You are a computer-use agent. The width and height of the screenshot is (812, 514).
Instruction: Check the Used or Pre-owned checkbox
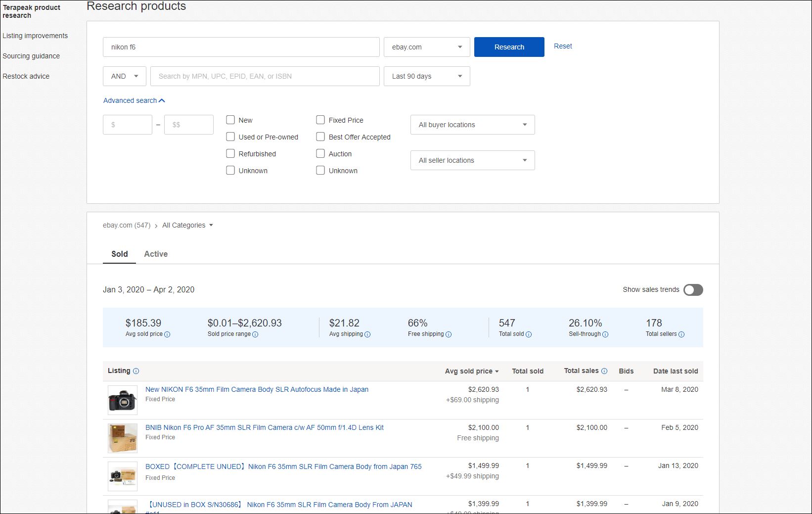230,137
